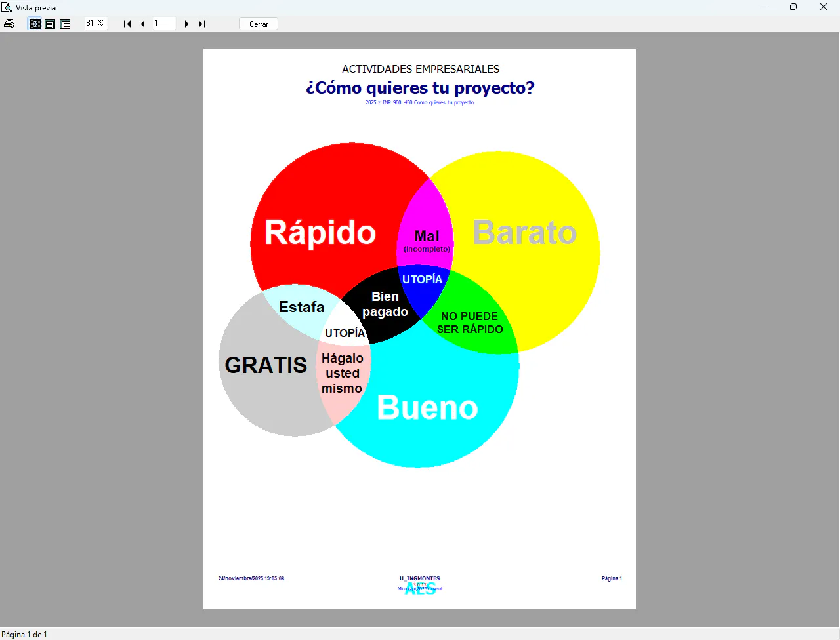Screen dimensions: 840x640
Task: Click the heading ¿Cómo quieres tu proyecto?
Action: (x=420, y=88)
